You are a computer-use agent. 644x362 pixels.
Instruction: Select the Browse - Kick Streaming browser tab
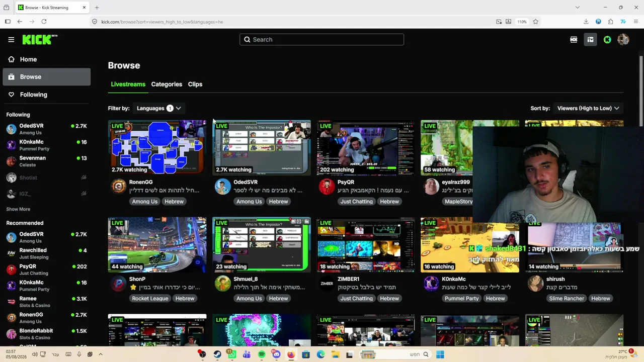[52, 8]
